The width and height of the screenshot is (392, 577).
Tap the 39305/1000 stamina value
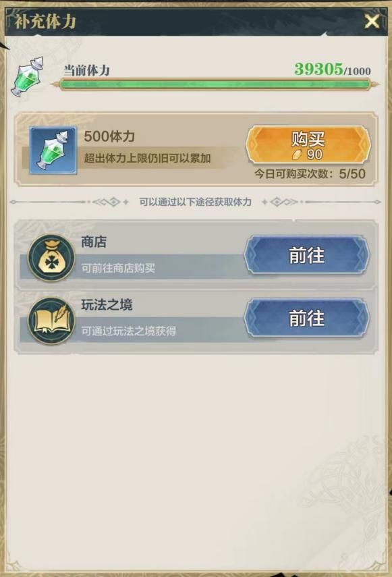333,69
